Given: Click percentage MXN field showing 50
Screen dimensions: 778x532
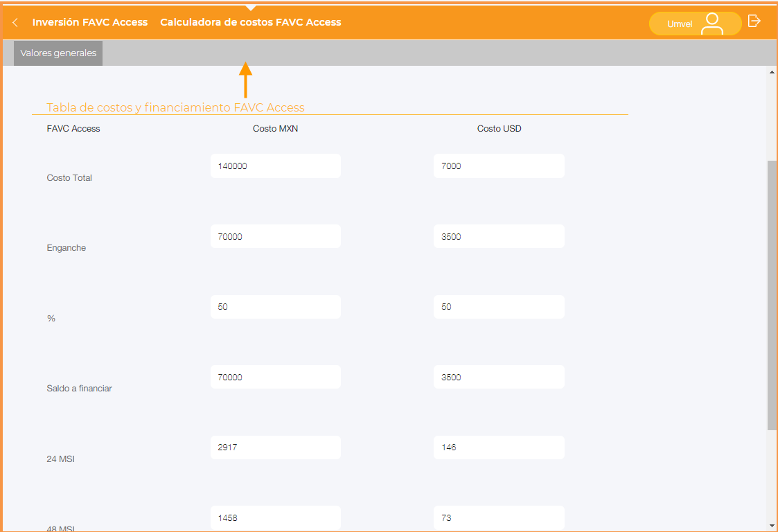Looking at the screenshot, I should 275,307.
